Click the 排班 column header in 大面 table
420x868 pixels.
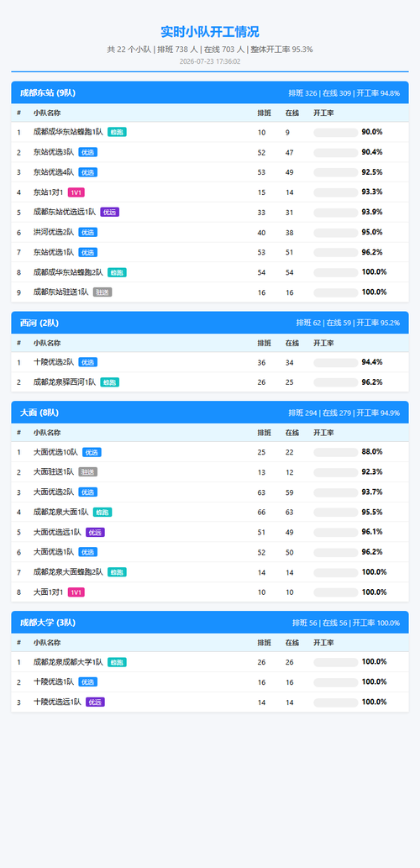(265, 433)
